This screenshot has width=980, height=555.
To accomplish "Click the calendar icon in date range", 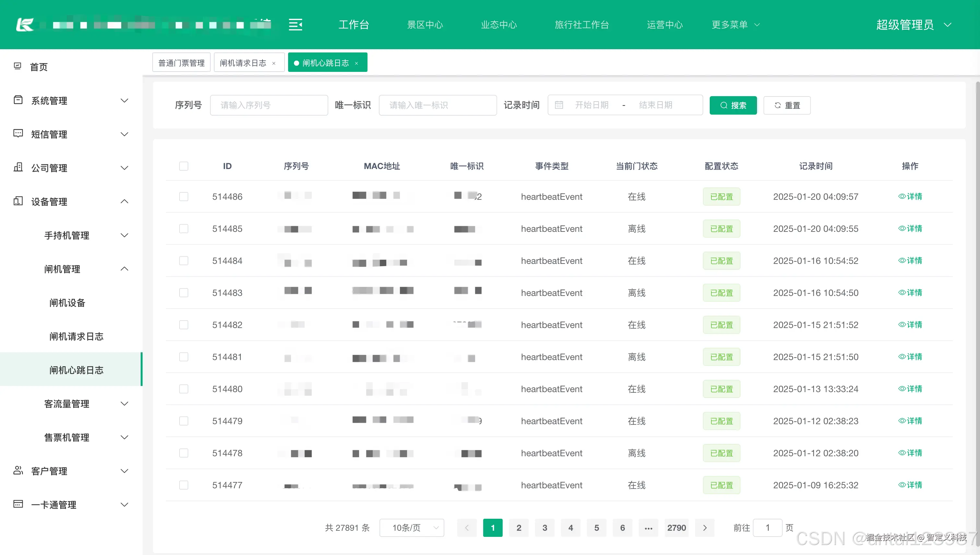I will (559, 105).
